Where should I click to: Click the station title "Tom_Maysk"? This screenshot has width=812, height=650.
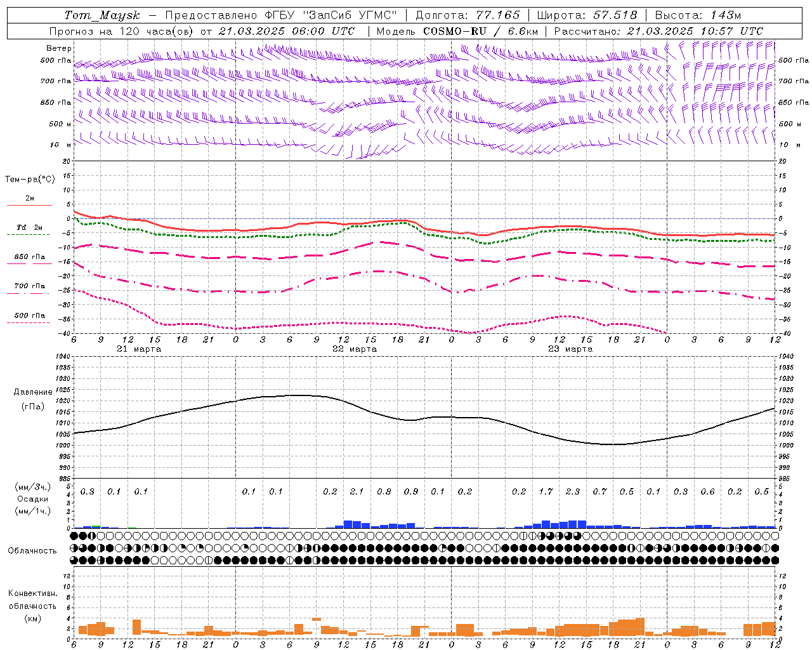tap(102, 15)
